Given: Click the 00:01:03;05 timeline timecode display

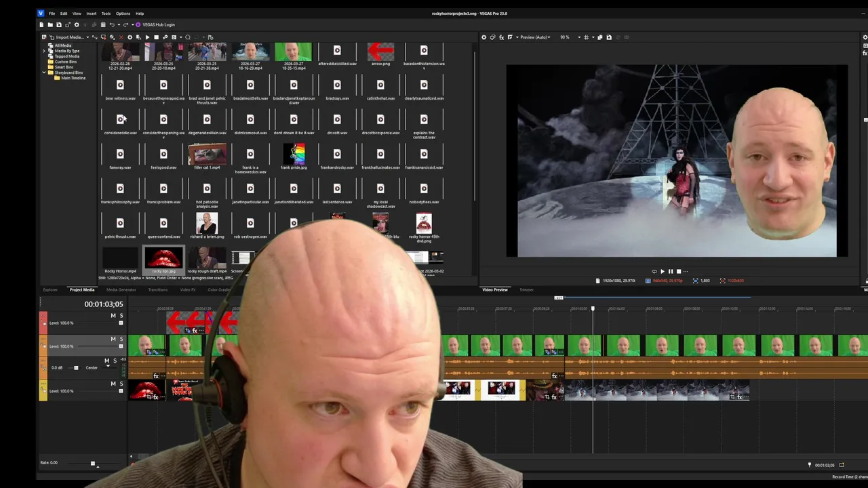Looking at the screenshot, I should [x=103, y=304].
